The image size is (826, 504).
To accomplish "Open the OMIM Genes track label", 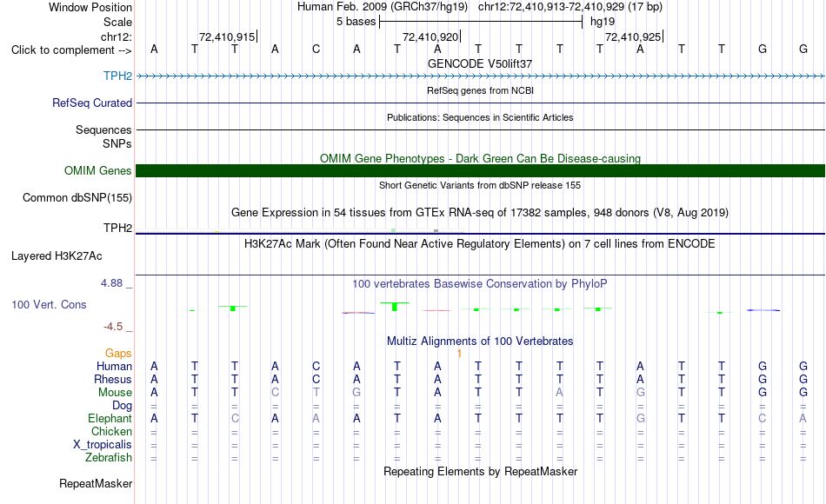I will pos(97,170).
